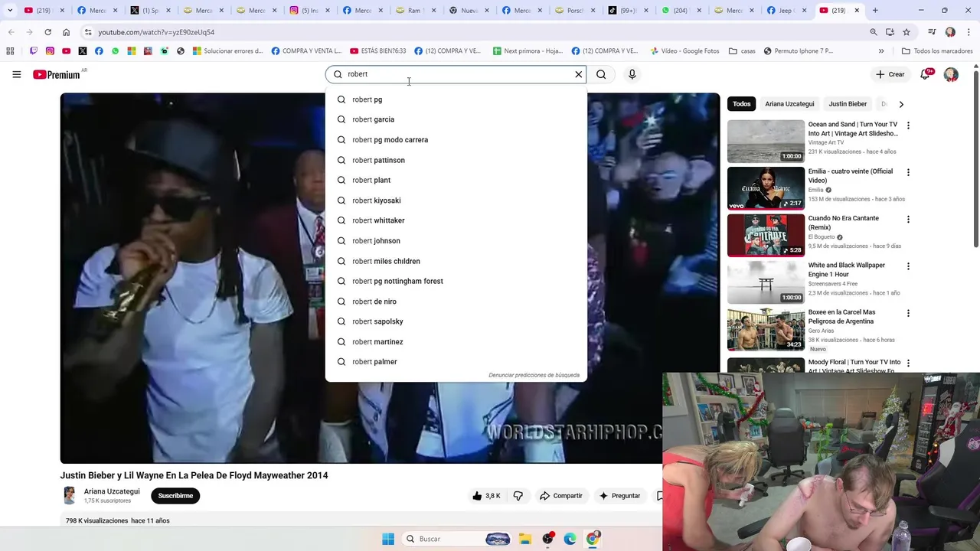980x551 pixels.
Task: Open Microsoft Edge from taskbar
Action: point(570,539)
